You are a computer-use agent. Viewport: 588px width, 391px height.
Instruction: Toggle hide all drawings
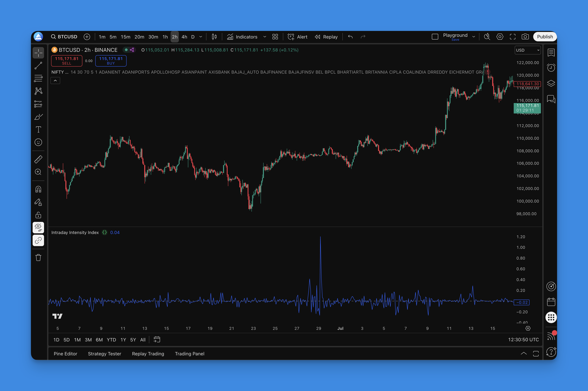(38, 228)
